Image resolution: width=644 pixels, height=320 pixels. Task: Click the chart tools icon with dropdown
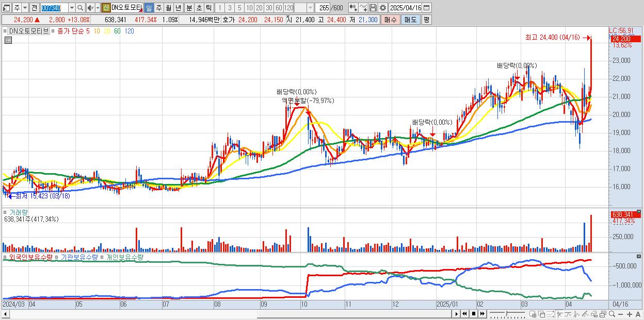point(353,8)
